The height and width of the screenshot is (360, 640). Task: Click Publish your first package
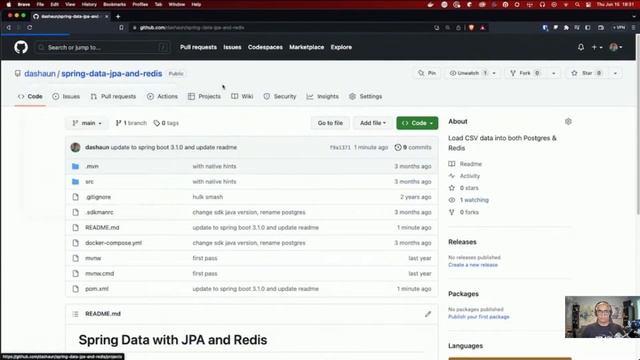[479, 317]
